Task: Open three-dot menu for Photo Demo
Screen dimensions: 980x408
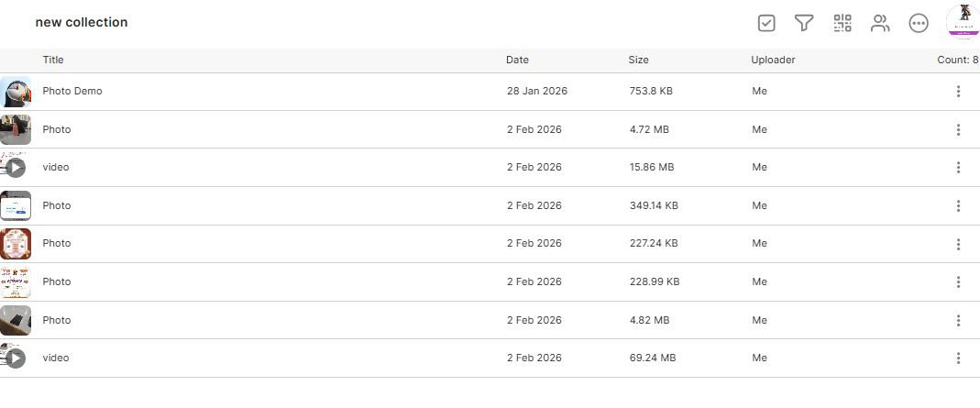Action: (x=958, y=92)
